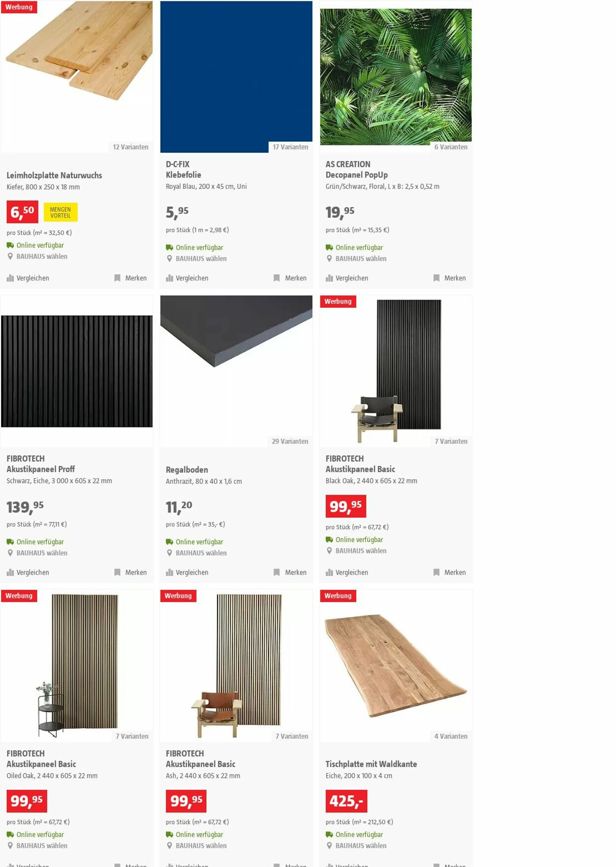Click compare icon for Akustikpaneel Proff
The width and height of the screenshot is (616, 867).
tap(10, 573)
